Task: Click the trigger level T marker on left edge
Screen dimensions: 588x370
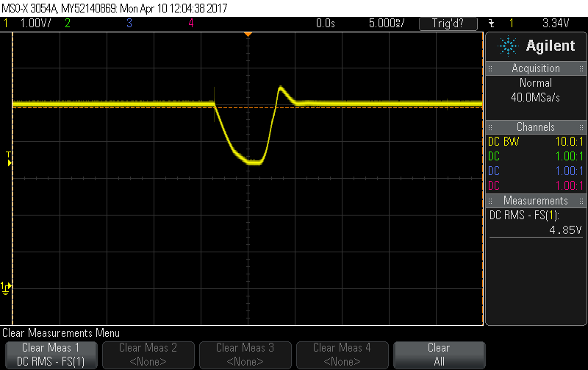Action: 9,159
